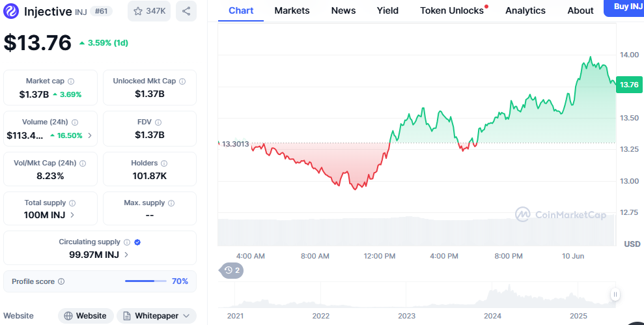
Task: Click the $13.76 headline price
Action: coord(37,43)
